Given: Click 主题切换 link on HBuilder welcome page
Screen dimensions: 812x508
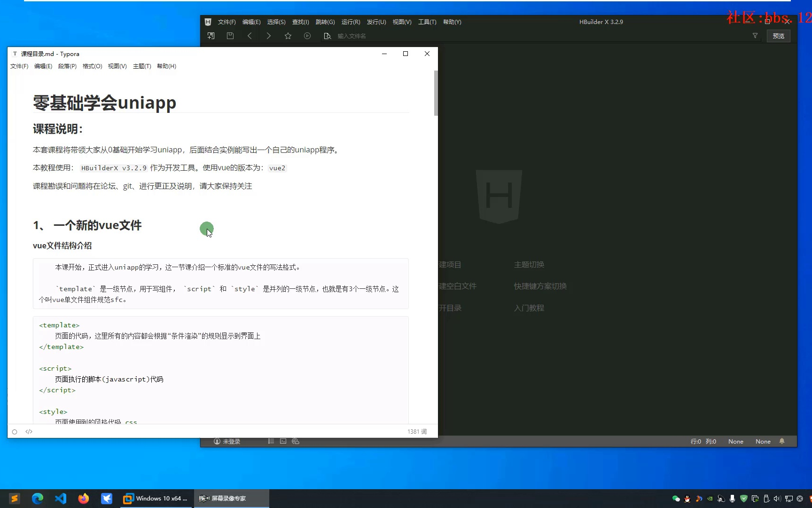Looking at the screenshot, I should pos(529,264).
